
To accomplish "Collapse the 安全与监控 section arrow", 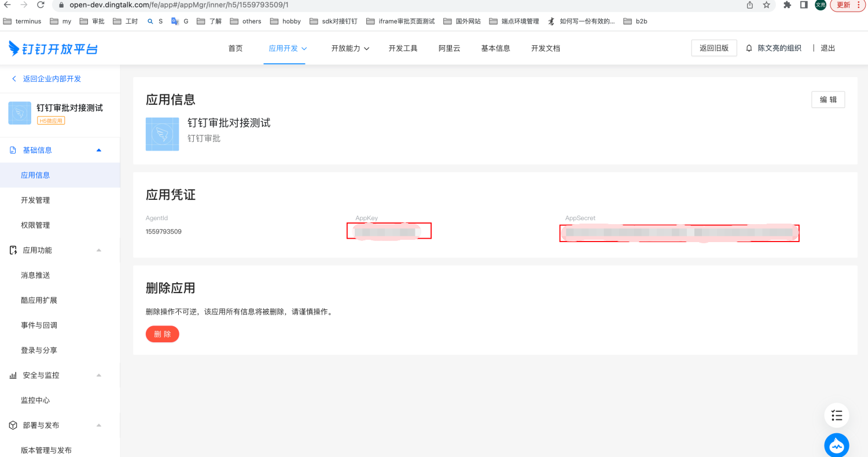I will [98, 375].
